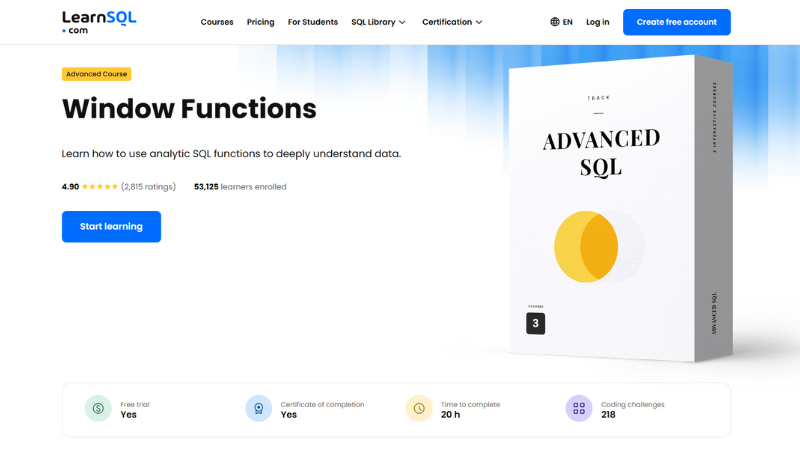Click the 53,125 learners enrolled text
This screenshot has width=800, height=450.
(240, 187)
